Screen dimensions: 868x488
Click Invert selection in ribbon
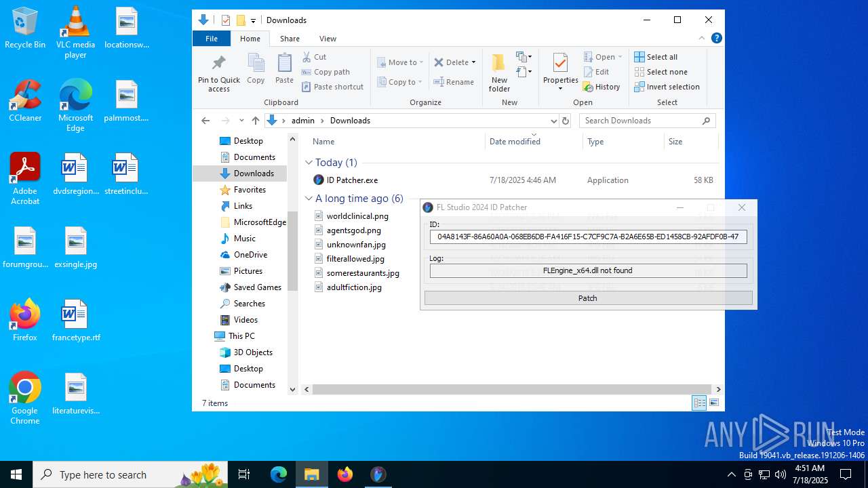(x=667, y=87)
